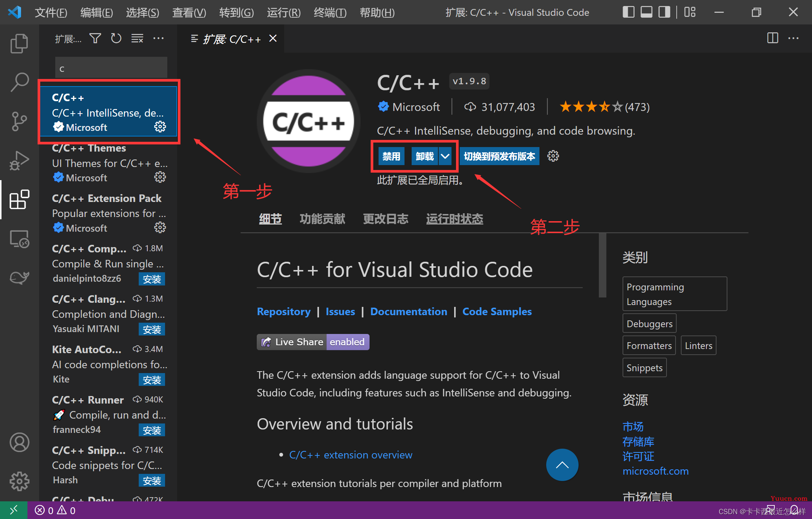Open editor more actions ellipsis
812x519 pixels.
[x=793, y=38]
